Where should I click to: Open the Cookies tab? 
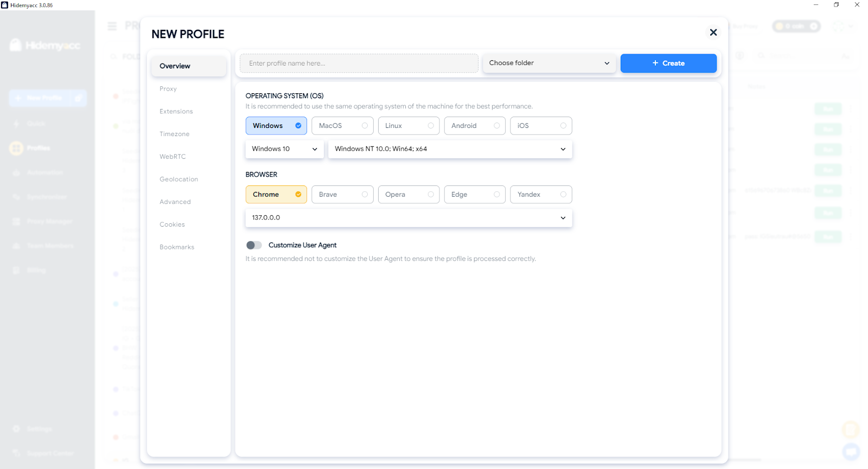[172, 224]
